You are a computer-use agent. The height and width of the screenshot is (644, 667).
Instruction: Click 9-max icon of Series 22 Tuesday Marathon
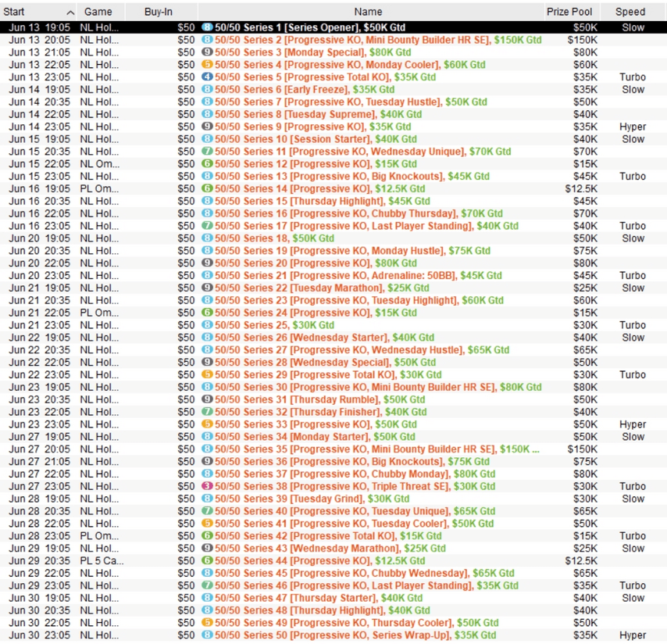click(x=207, y=288)
